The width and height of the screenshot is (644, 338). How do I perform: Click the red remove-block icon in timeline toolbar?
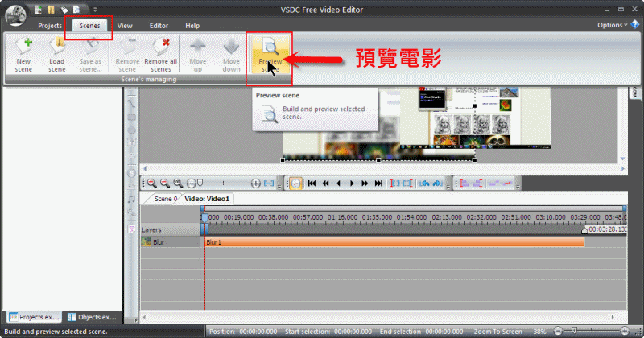point(508,183)
